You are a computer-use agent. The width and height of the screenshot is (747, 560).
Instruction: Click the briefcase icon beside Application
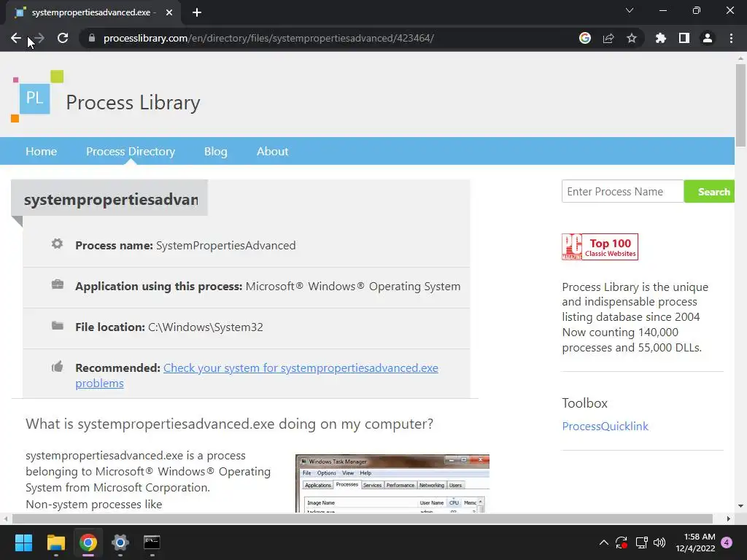[x=57, y=285]
